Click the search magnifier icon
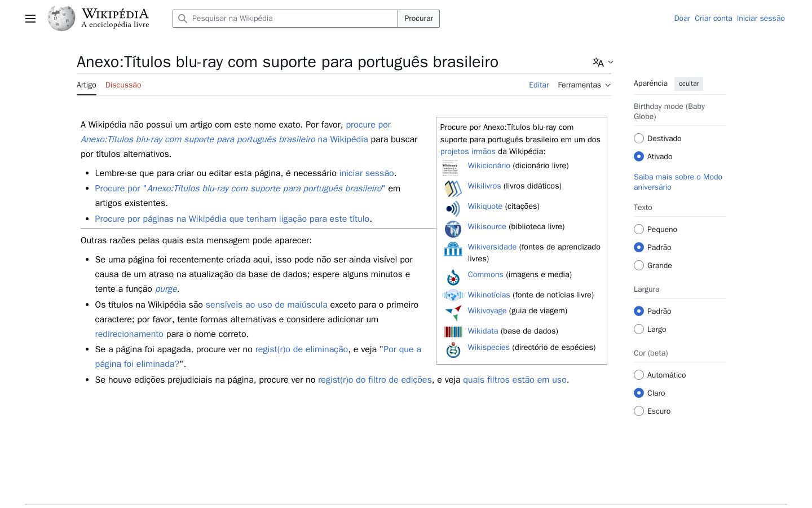812x508 pixels. pos(182,19)
